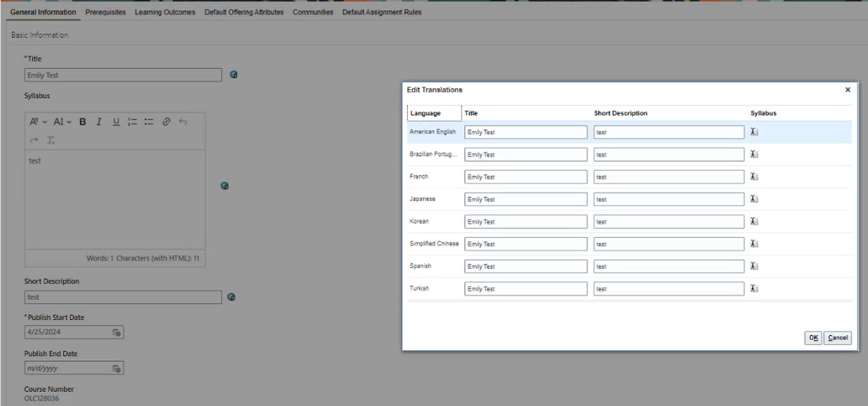The image size is (868, 406).
Task: Select the Spanish language row label
Action: click(420, 266)
